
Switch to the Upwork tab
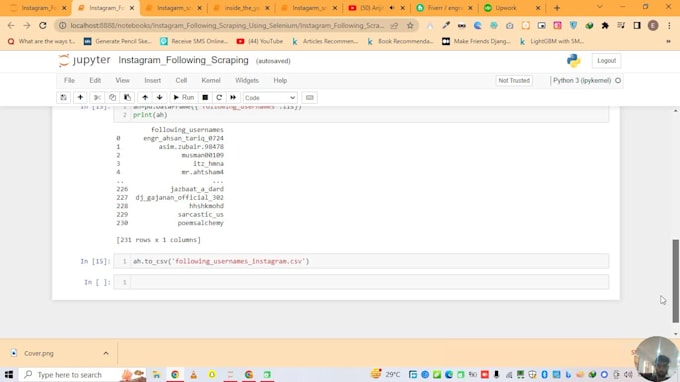tap(512, 8)
